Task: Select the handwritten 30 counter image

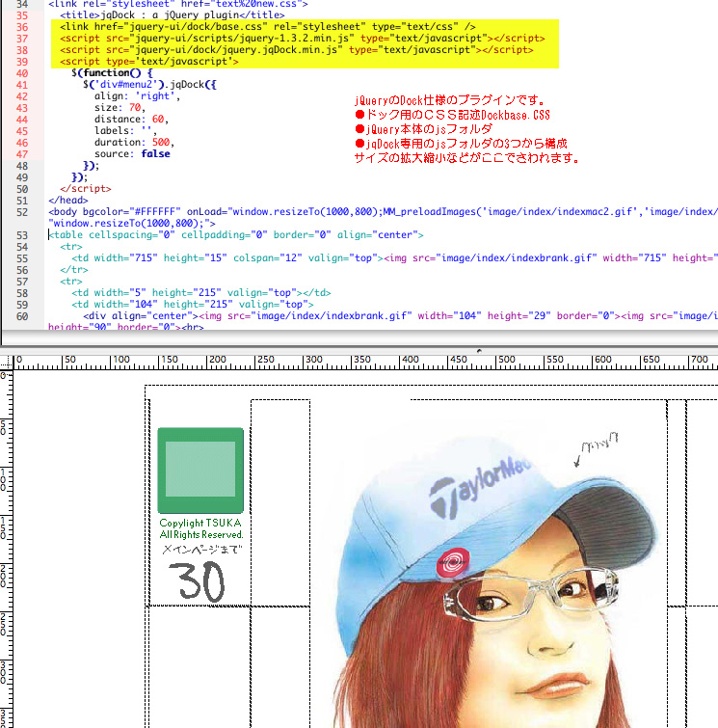Action: 197,581
